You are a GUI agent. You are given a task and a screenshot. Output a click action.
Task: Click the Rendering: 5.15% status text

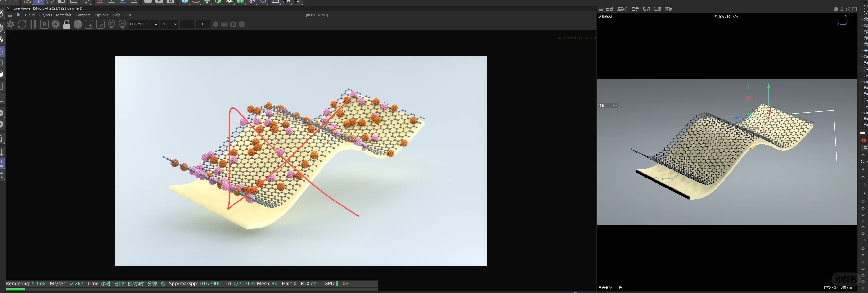(26, 284)
